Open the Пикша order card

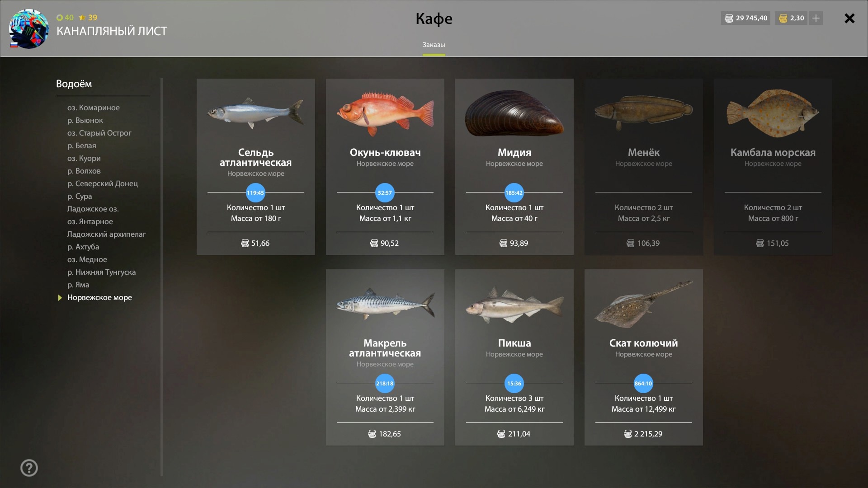point(514,357)
